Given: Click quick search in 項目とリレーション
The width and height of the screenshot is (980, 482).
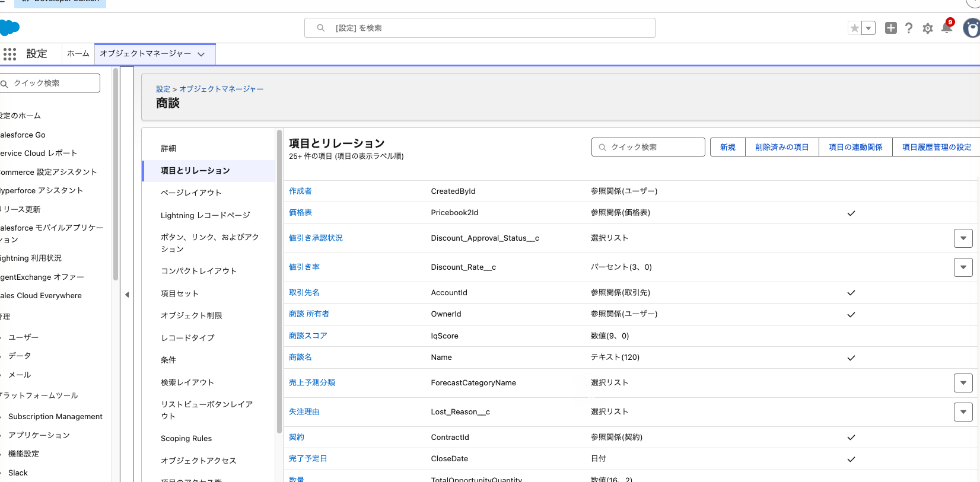Looking at the screenshot, I should point(648,147).
